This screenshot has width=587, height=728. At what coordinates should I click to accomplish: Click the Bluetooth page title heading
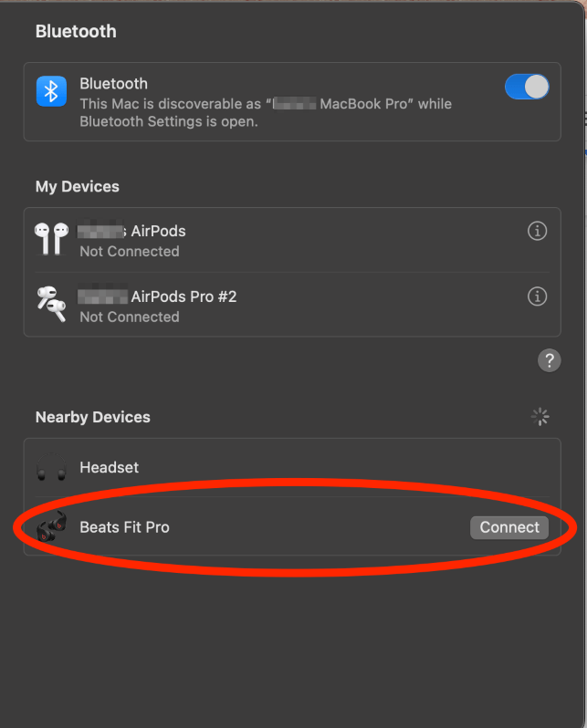pyautogui.click(x=76, y=32)
